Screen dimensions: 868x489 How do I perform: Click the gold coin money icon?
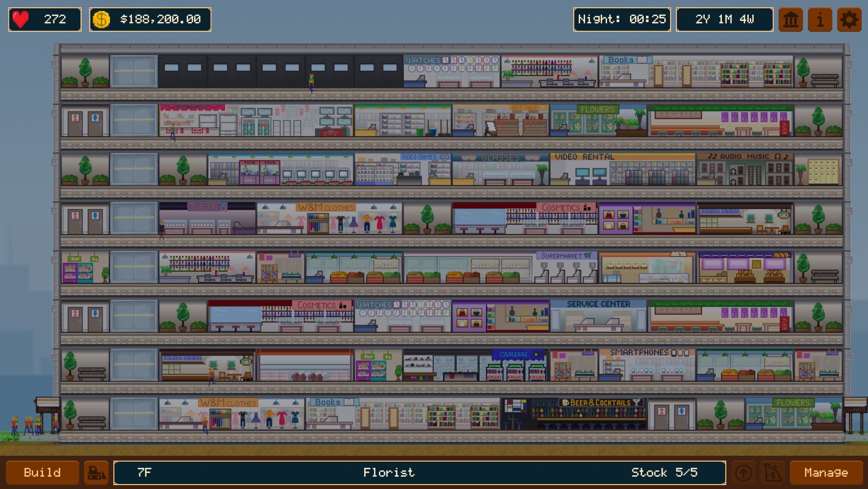point(101,20)
